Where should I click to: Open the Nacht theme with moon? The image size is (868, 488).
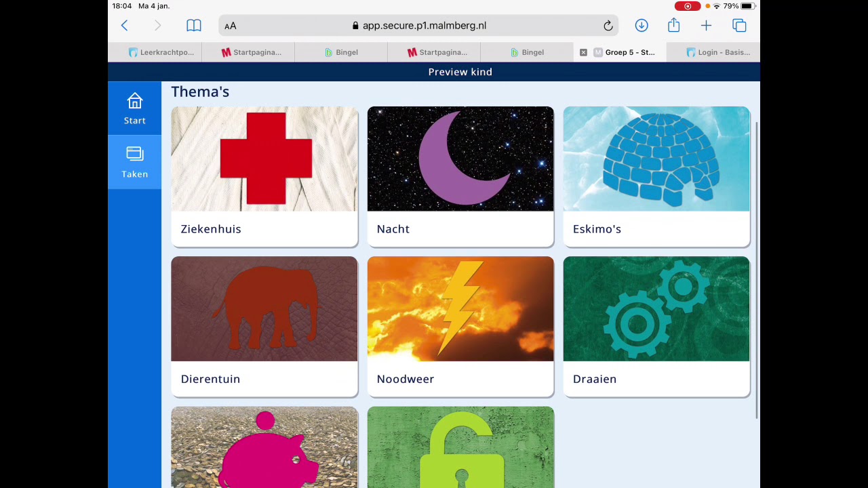point(460,176)
